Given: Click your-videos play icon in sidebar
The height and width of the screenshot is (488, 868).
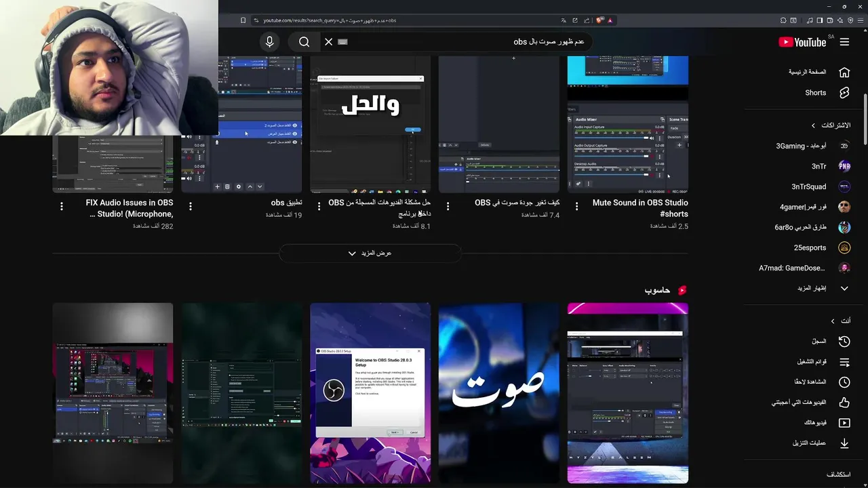Looking at the screenshot, I should [x=844, y=423].
